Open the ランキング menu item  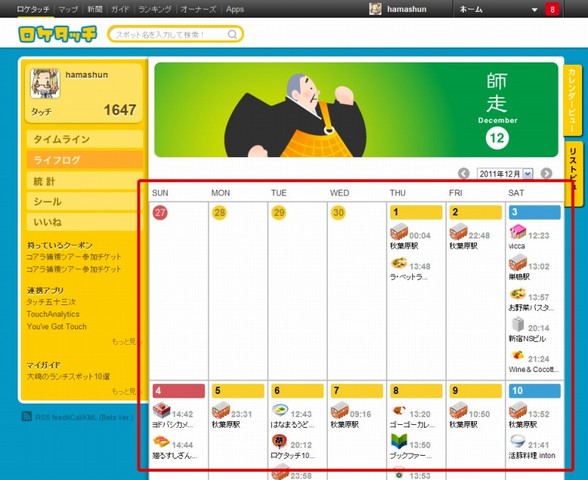[x=155, y=9]
